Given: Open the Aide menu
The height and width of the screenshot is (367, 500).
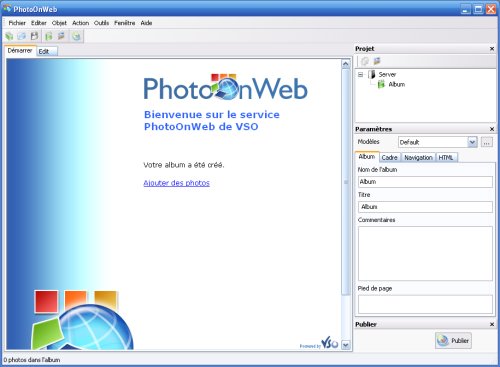Looking at the screenshot, I should [146, 23].
